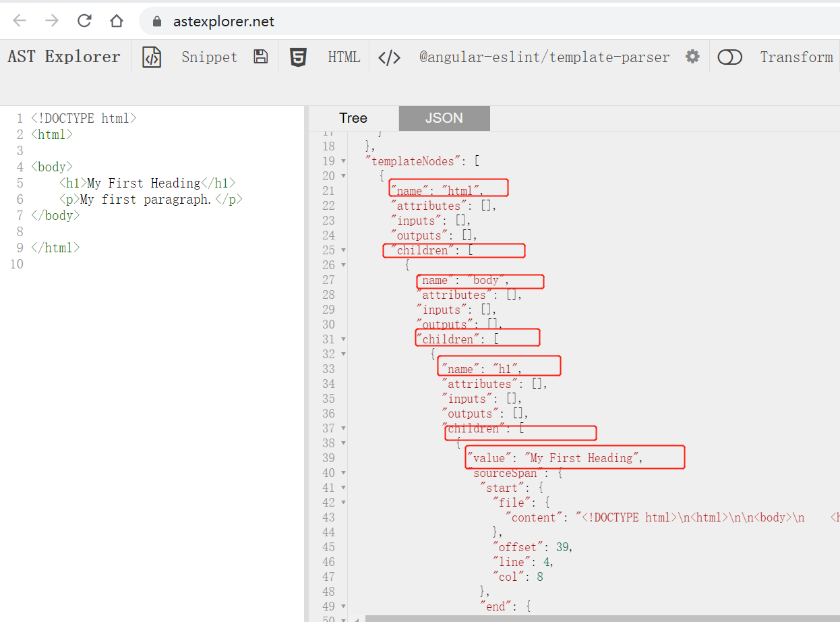This screenshot has width=840, height=622.
Task: Open the @angular-eslint/template-parser menu
Action: click(544, 57)
